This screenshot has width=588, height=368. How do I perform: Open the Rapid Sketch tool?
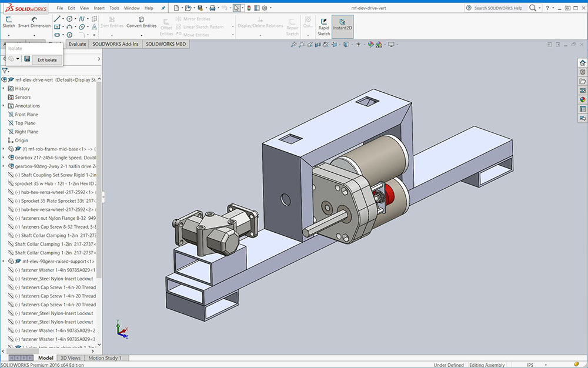tap(323, 24)
